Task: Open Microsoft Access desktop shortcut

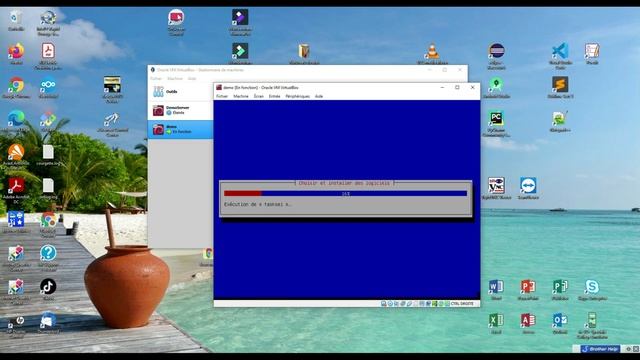Action: (528, 323)
